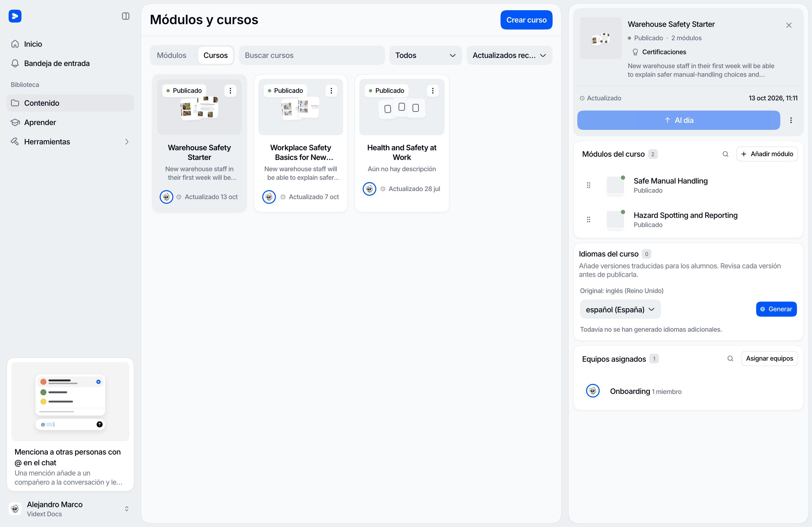The height and width of the screenshot is (527, 812).
Task: Collapse the sidebar panel icon
Action: click(126, 16)
